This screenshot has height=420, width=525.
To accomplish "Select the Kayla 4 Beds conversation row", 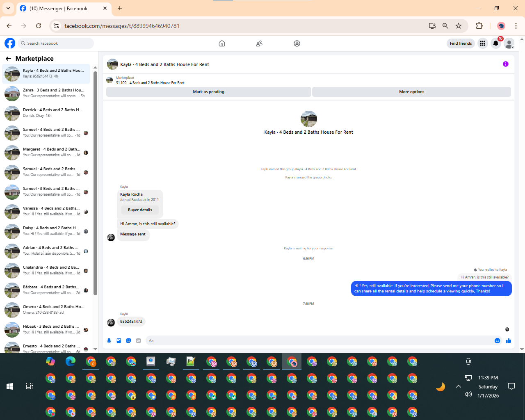I will (46, 73).
